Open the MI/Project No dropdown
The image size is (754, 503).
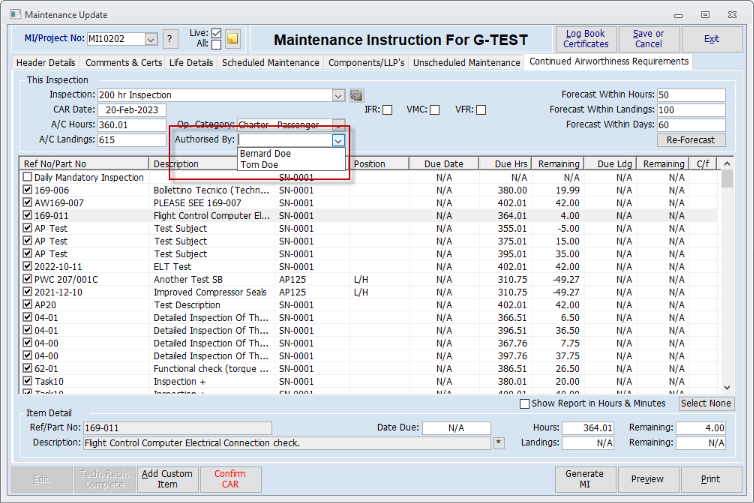point(151,39)
